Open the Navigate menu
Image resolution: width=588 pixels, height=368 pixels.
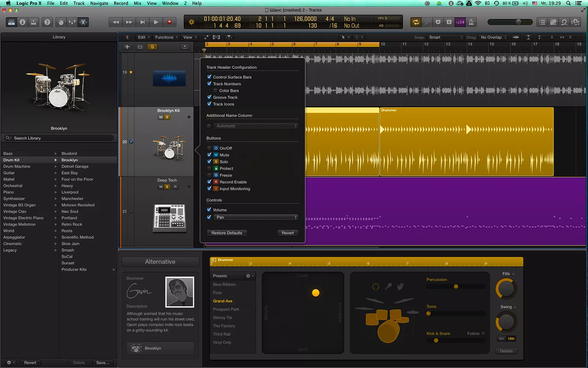pyautogui.click(x=99, y=3)
